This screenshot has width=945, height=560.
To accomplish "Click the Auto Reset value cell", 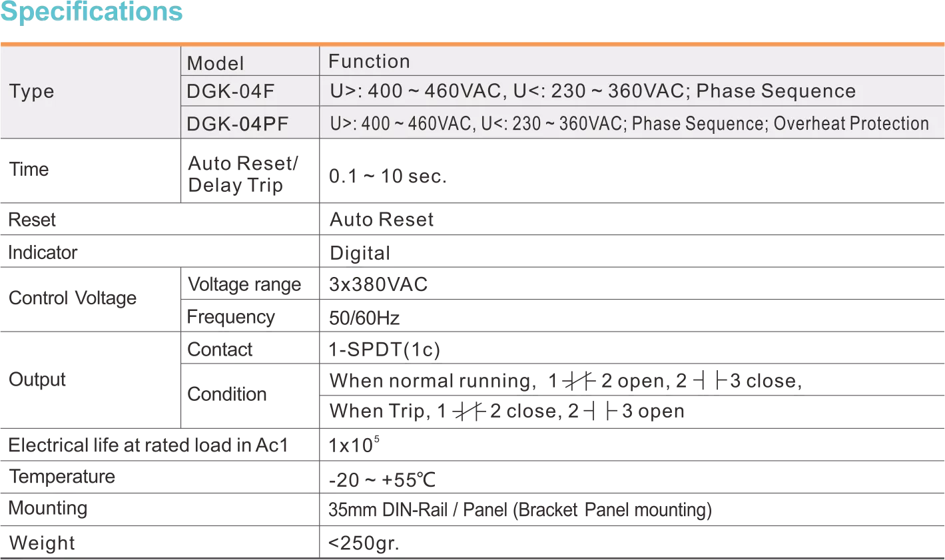I will [382, 220].
